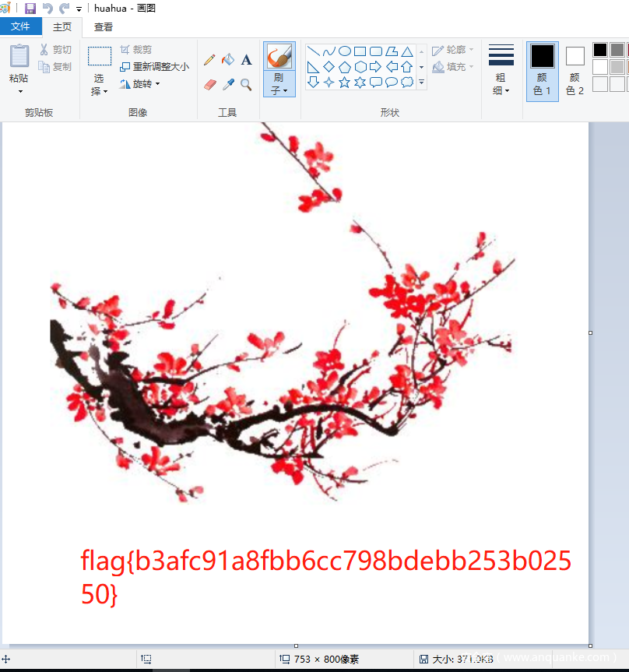Select the Eraser tool
This screenshot has height=672, width=629.
pos(209,84)
